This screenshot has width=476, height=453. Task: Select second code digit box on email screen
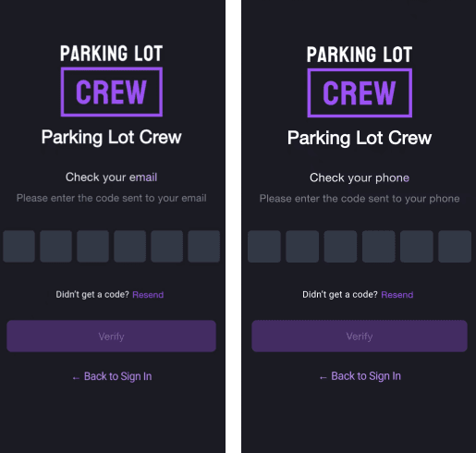(55, 246)
